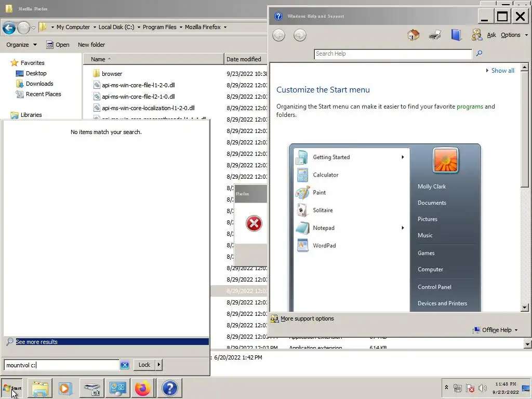This screenshot has width=532, height=399.
Task: Open Recent Places in navigation pane
Action: tap(43, 94)
